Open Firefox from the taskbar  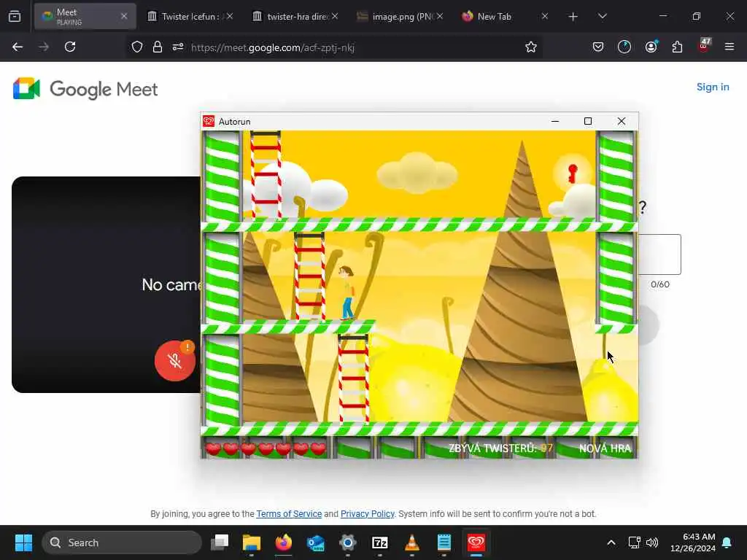[284, 542]
